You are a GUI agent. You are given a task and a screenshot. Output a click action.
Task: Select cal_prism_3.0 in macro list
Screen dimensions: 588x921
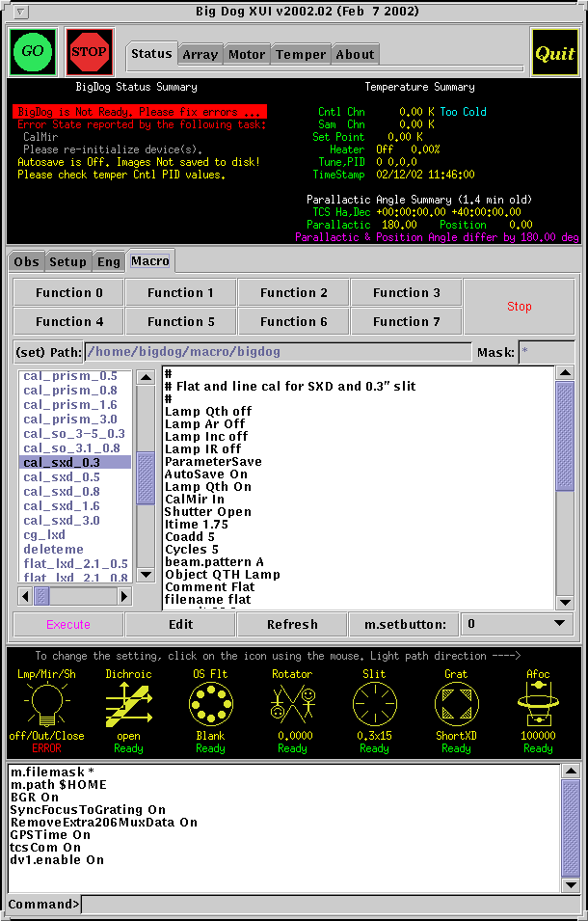point(75,420)
